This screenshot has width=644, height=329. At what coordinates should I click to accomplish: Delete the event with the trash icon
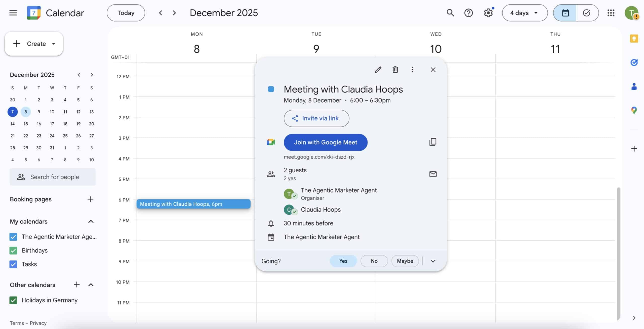click(x=395, y=70)
